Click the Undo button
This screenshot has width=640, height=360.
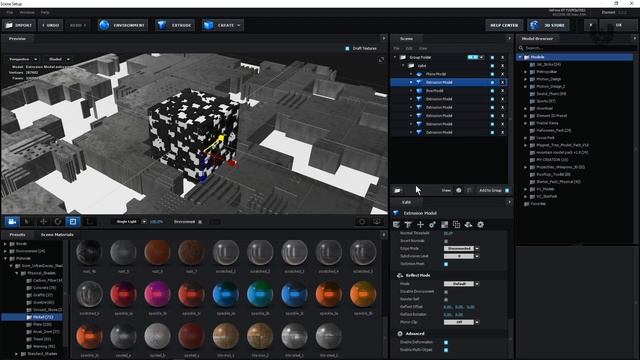[x=51, y=25]
